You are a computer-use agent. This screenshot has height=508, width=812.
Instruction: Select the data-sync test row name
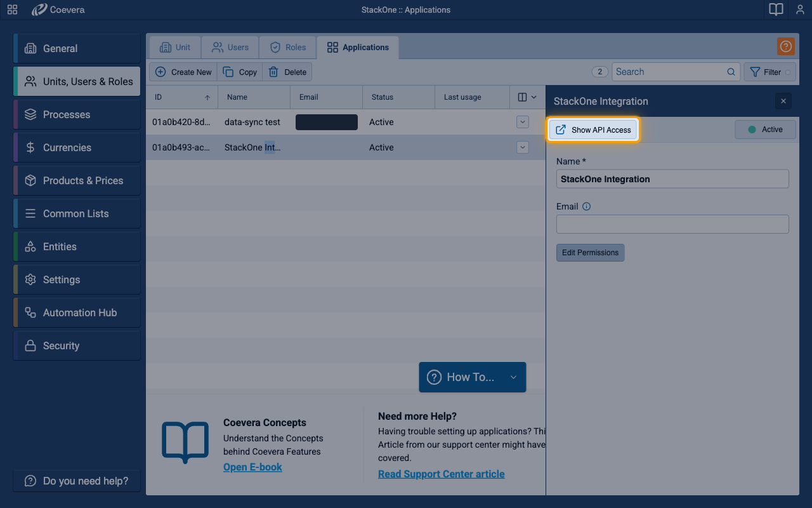252,122
